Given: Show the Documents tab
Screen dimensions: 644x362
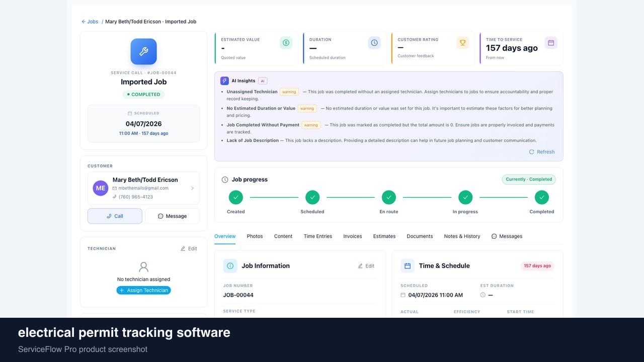Looking at the screenshot, I should click(x=420, y=236).
